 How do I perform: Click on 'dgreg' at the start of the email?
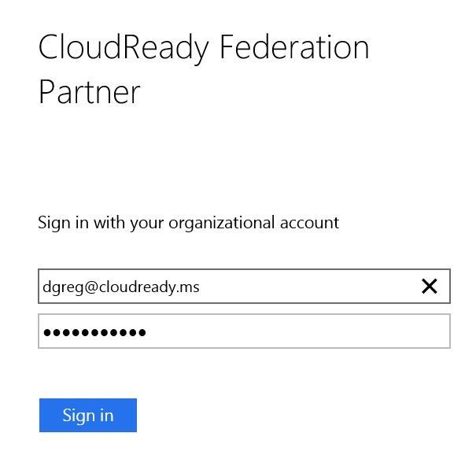(63, 287)
